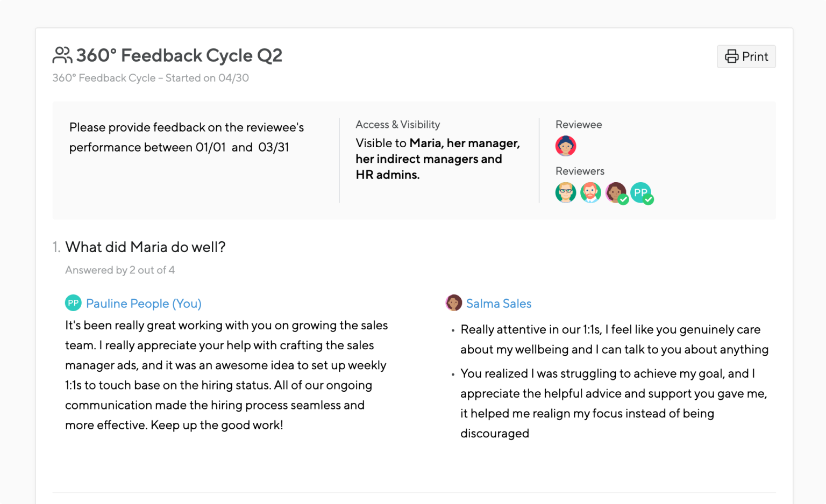Image resolution: width=826 pixels, height=504 pixels.
Task: Click the people-group icon beside the cycle title
Action: (x=61, y=55)
